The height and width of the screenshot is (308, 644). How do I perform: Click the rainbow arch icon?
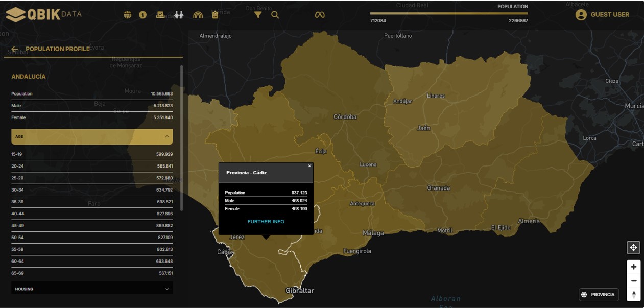tap(198, 15)
